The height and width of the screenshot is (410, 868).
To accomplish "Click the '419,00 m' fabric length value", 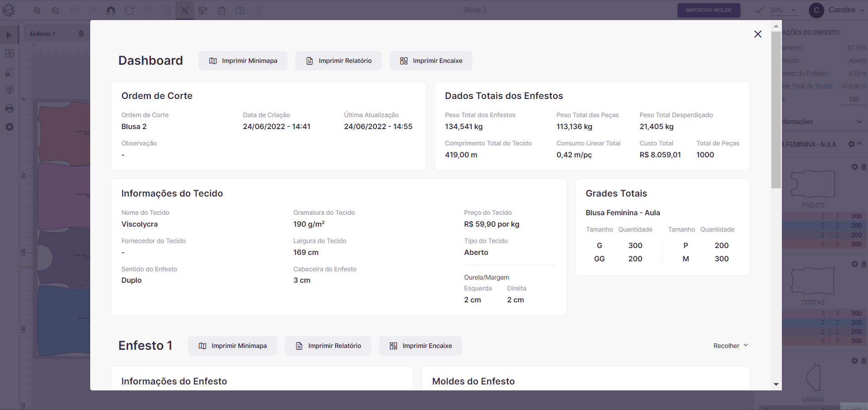I will pyautogui.click(x=461, y=155).
